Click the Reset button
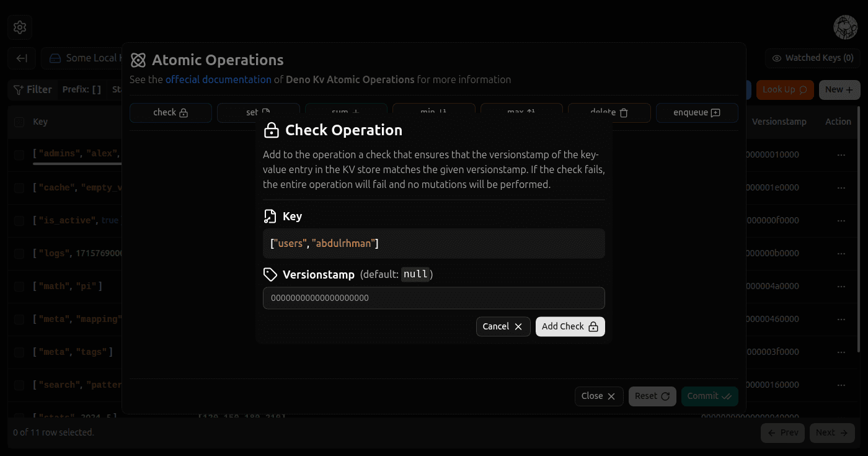Screen dimensions: 868x456 (652, 396)
